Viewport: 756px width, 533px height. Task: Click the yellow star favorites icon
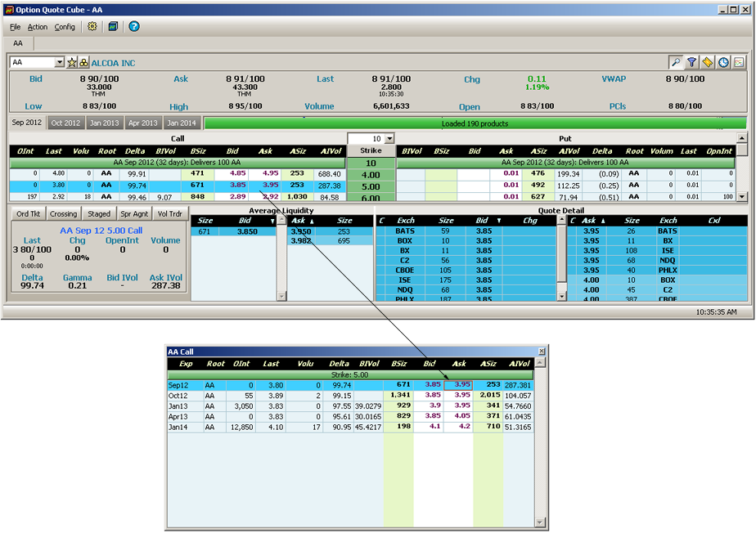click(72, 63)
